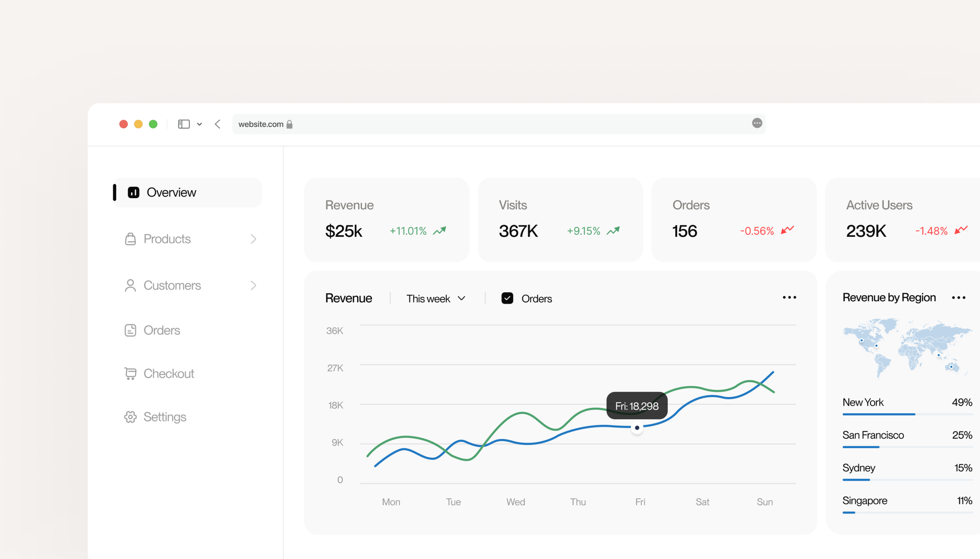
Task: Go back with the browser back arrow
Action: click(x=218, y=124)
